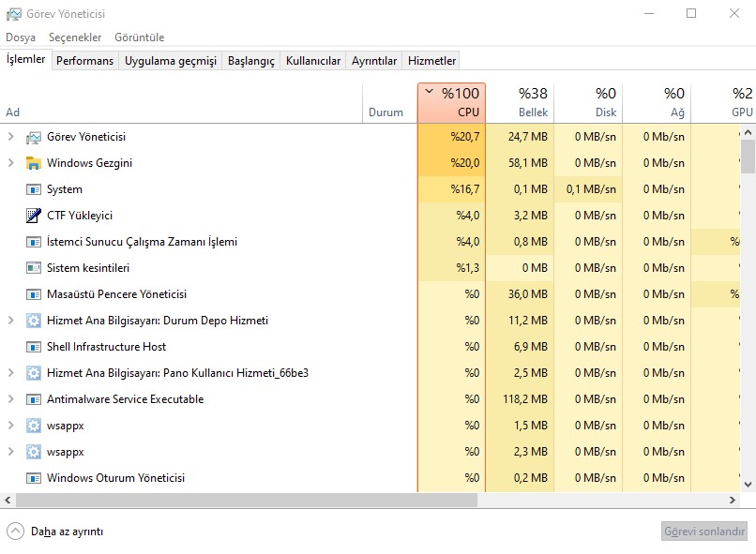Click the vertical scrollbar thumb
Viewport: 756px width, 554px height.
point(748,157)
